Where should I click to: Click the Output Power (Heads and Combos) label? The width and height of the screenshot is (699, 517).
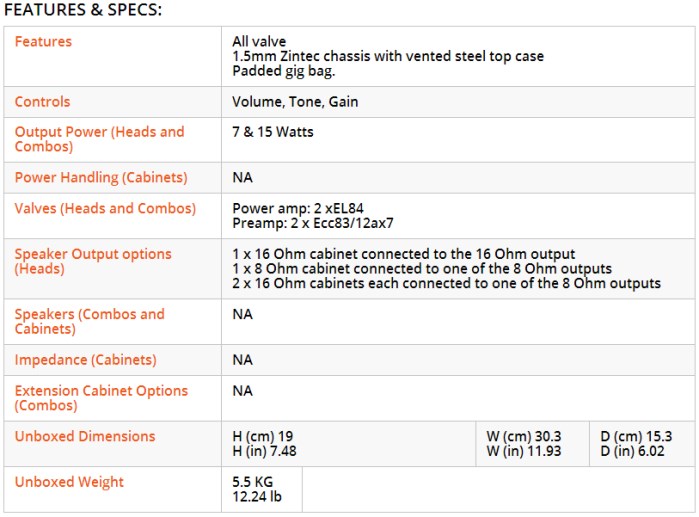click(x=99, y=139)
